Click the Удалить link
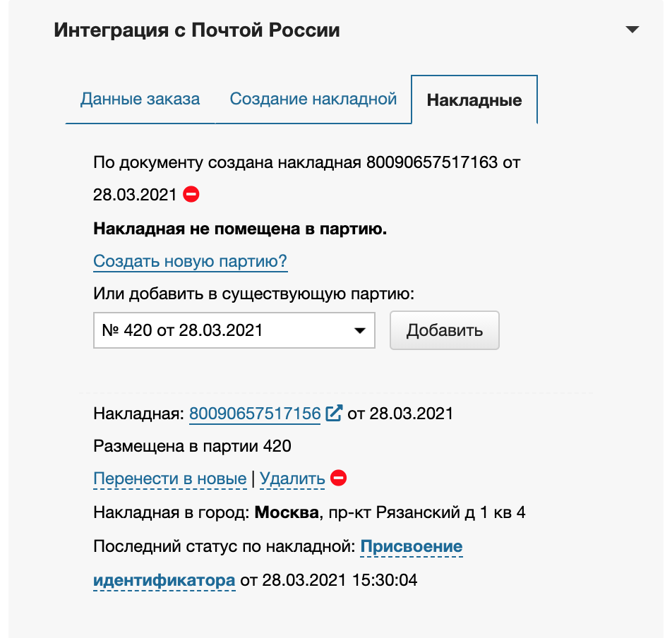 tap(292, 479)
